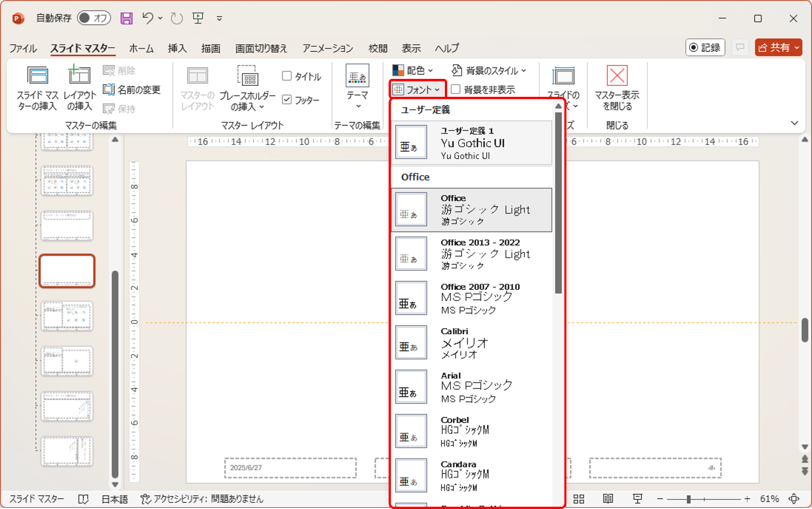Screen dimensions: 812x509
Task: Select ユーザー定義 1 Yu Gothic UI font
Action: (472, 143)
